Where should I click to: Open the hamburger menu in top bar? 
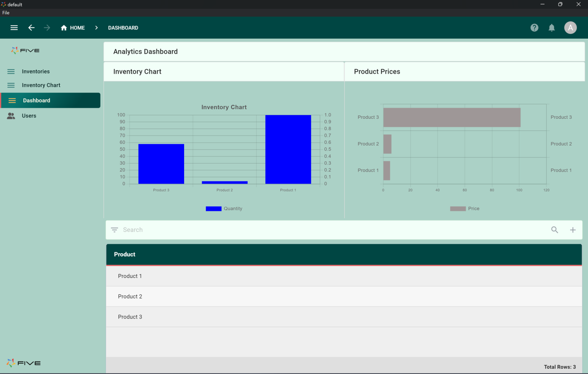pyautogui.click(x=14, y=28)
